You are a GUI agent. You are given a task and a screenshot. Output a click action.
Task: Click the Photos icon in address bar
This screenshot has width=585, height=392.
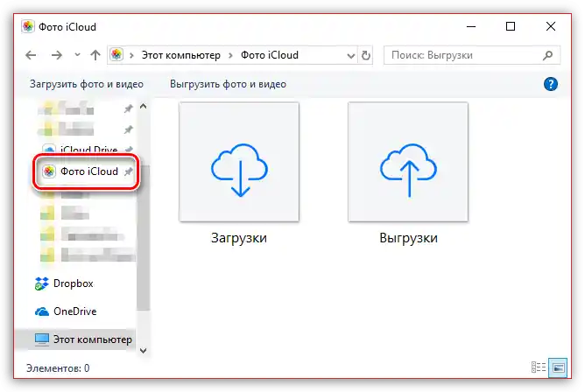[x=116, y=55]
